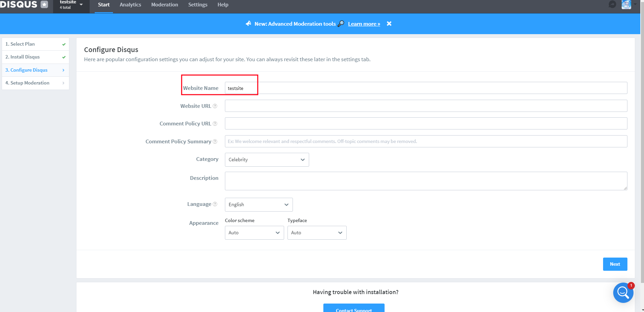Click the star badge next to Disqus logo

(44, 4)
